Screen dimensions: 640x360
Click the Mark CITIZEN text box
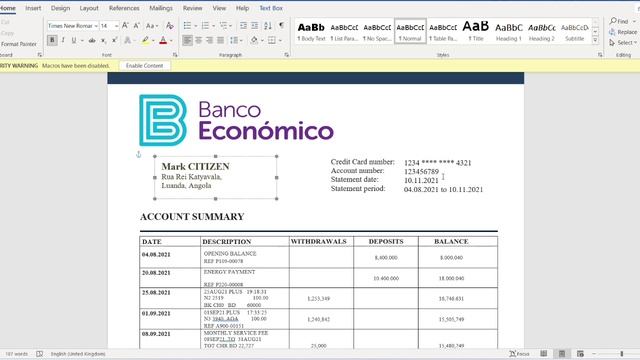(216, 178)
